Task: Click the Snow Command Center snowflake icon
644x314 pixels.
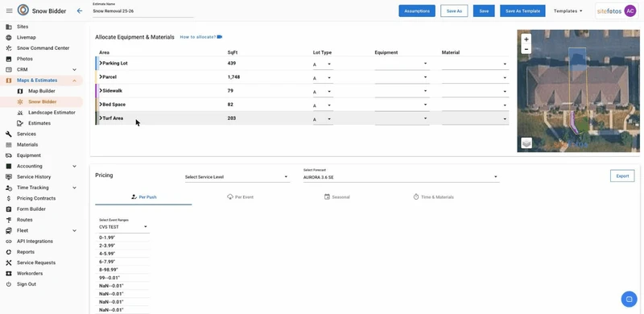Action: coord(9,48)
